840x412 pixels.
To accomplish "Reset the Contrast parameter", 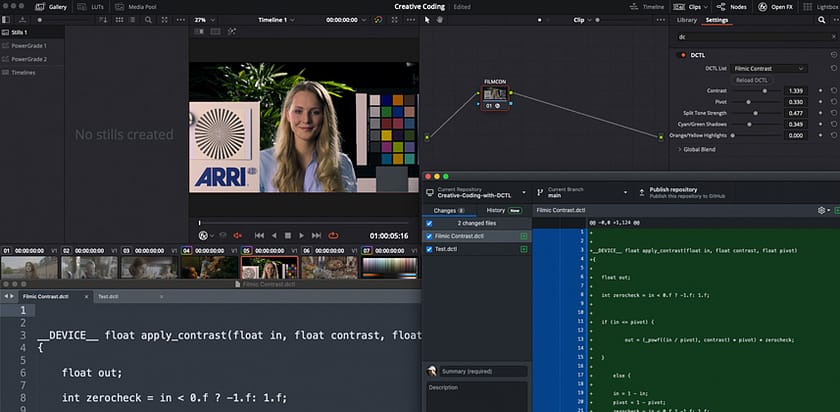I will point(834,91).
